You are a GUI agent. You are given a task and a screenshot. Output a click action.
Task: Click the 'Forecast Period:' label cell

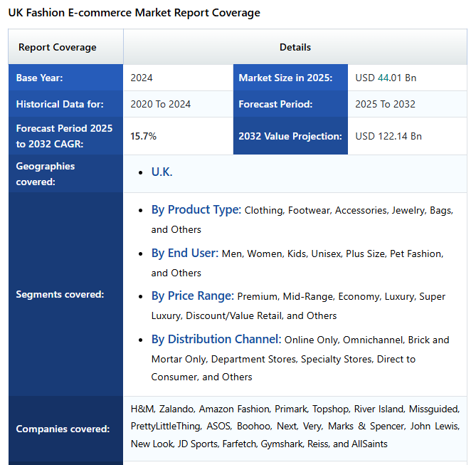pyautogui.click(x=290, y=104)
